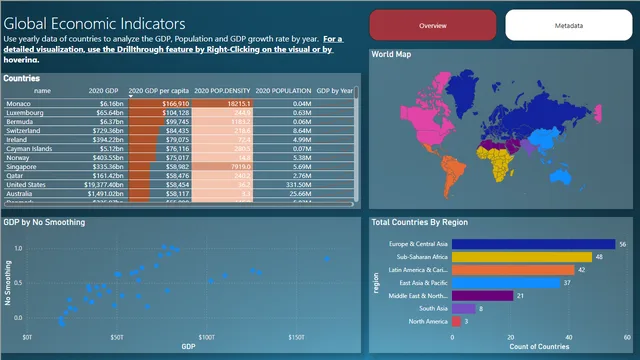
Task: Click the Count of Countries axis title
Action: [539, 347]
